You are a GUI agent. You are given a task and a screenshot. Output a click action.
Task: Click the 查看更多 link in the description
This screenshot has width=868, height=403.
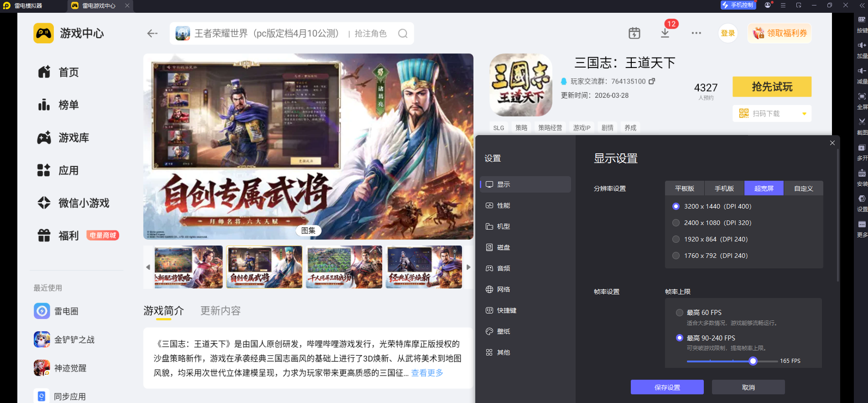tap(427, 373)
